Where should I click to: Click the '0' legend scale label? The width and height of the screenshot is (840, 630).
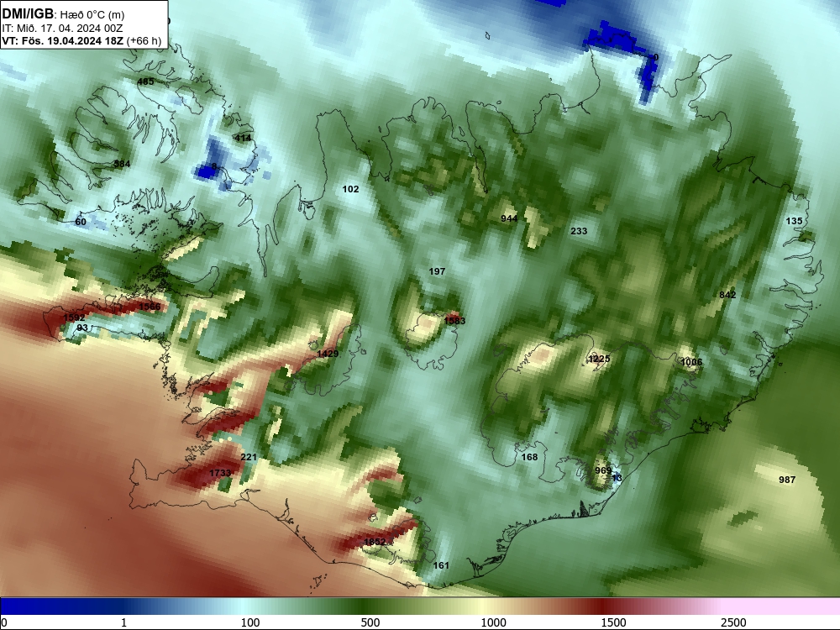(4, 622)
